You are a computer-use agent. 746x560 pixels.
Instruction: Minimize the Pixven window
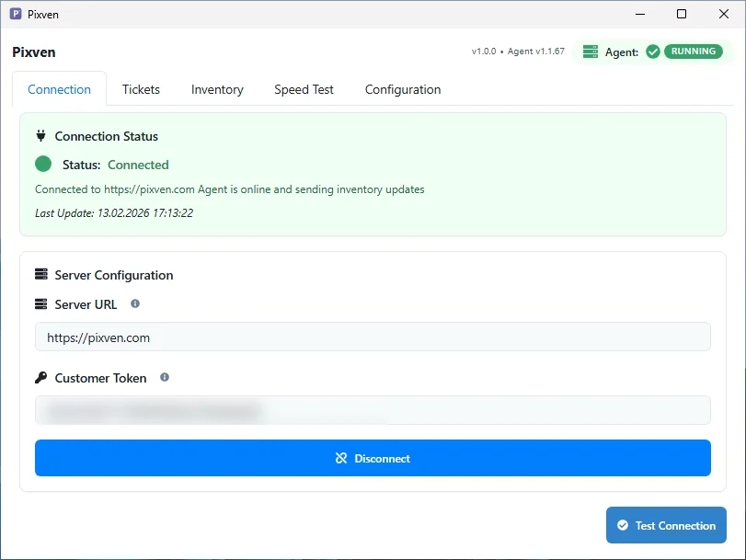(640, 14)
